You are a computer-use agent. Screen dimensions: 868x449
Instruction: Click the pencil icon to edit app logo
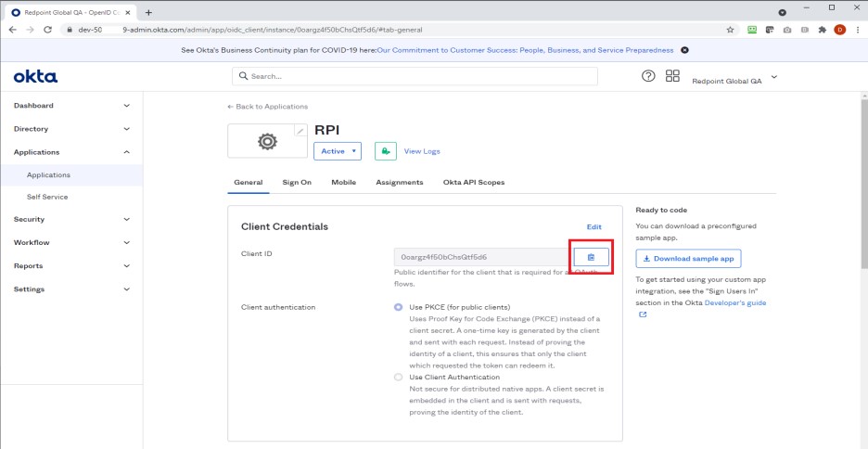pos(300,132)
